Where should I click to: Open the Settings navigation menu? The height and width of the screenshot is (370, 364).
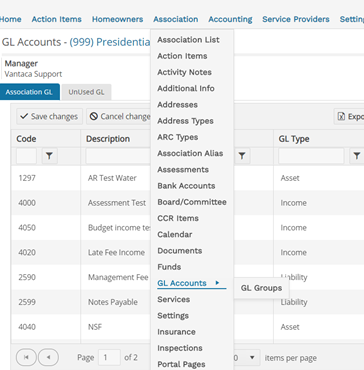pyautogui.click(x=352, y=19)
